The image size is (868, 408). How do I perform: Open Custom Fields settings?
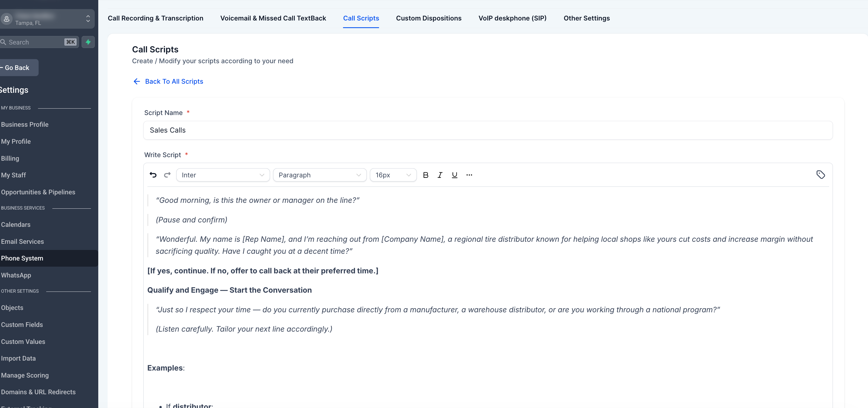pos(22,324)
